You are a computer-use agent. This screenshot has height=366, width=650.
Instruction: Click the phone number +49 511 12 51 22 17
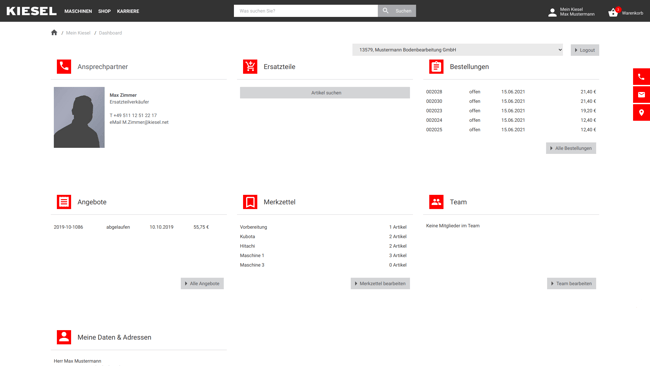tap(135, 115)
